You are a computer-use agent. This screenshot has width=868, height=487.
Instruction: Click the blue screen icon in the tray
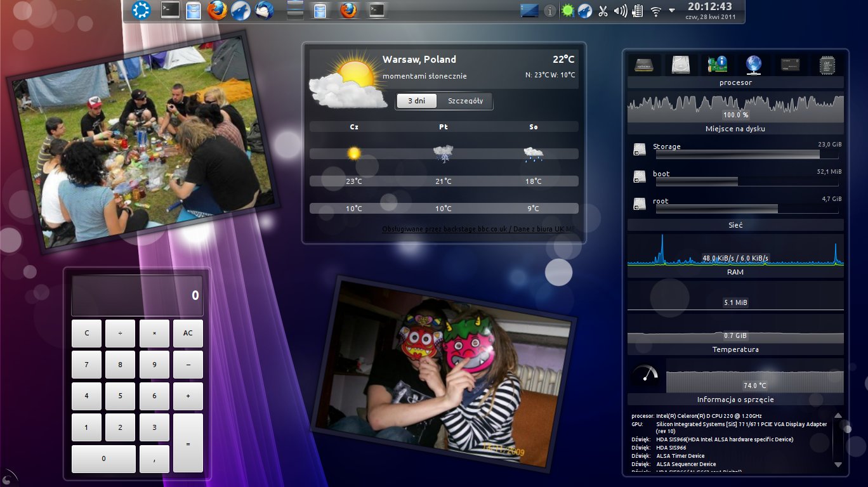(529, 10)
